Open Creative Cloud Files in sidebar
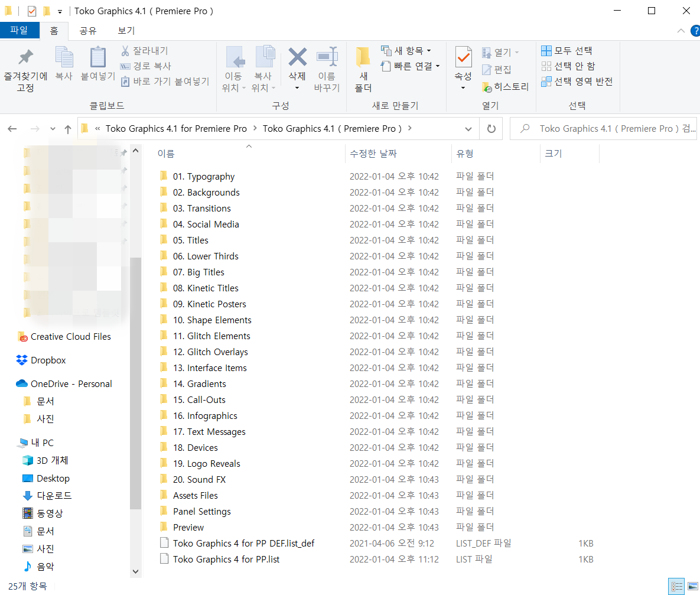 (x=64, y=337)
